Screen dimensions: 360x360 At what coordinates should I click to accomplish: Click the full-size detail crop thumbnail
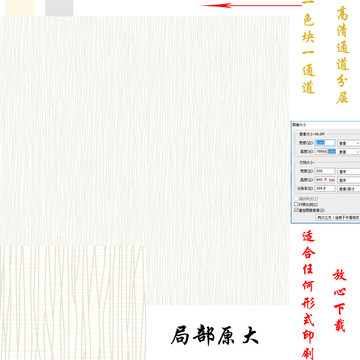click(73, 303)
